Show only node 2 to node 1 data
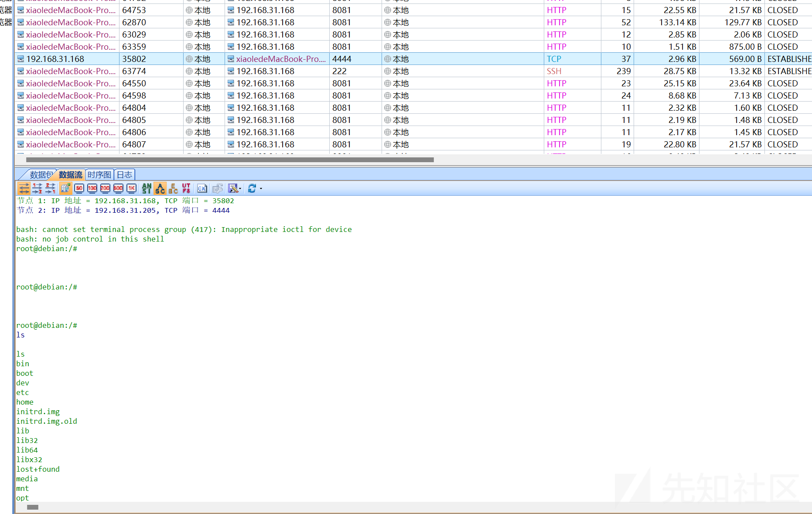Viewport: 812px width, 514px height. [50, 188]
